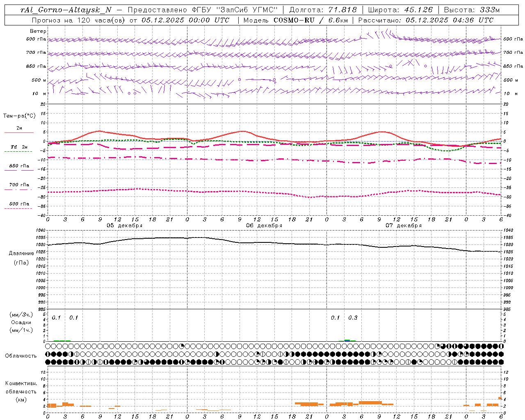The image size is (525, 420).
Task: Click the Осадки panel label
Action: (x=21, y=323)
